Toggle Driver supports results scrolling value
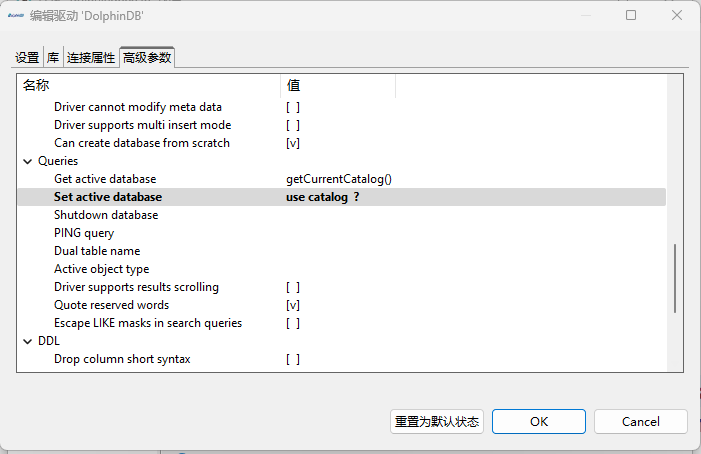 (x=293, y=287)
